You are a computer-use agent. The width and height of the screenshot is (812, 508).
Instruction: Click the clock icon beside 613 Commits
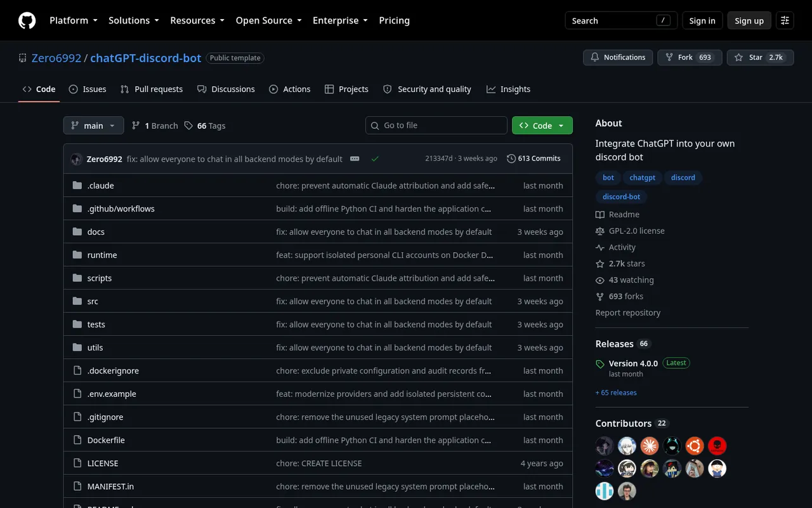point(511,159)
